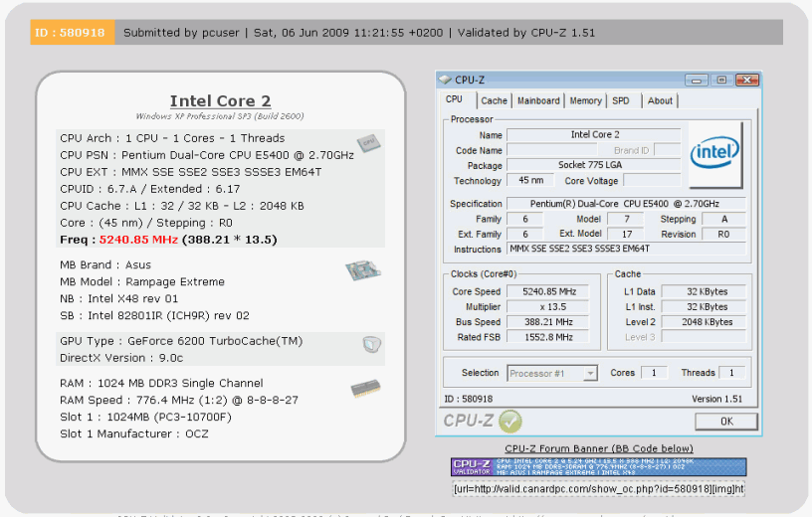This screenshot has height=517, width=812.
Task: Open the About tab
Action: tap(660, 101)
